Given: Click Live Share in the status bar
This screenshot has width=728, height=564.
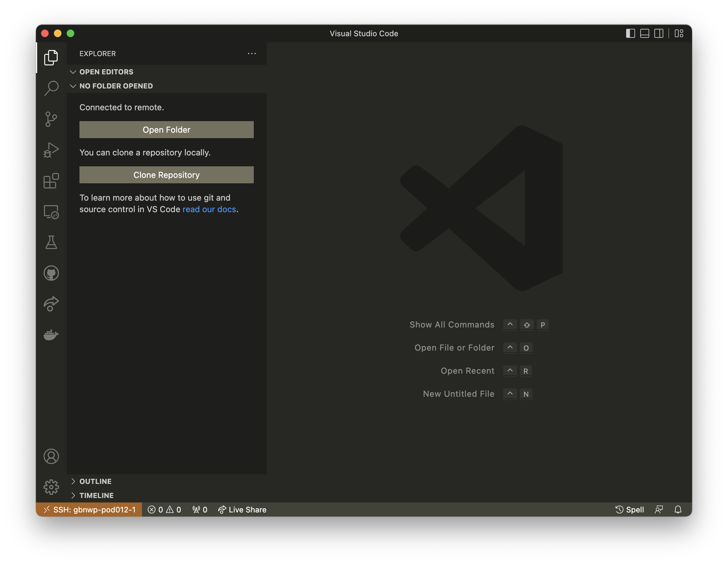Looking at the screenshot, I should coord(242,509).
